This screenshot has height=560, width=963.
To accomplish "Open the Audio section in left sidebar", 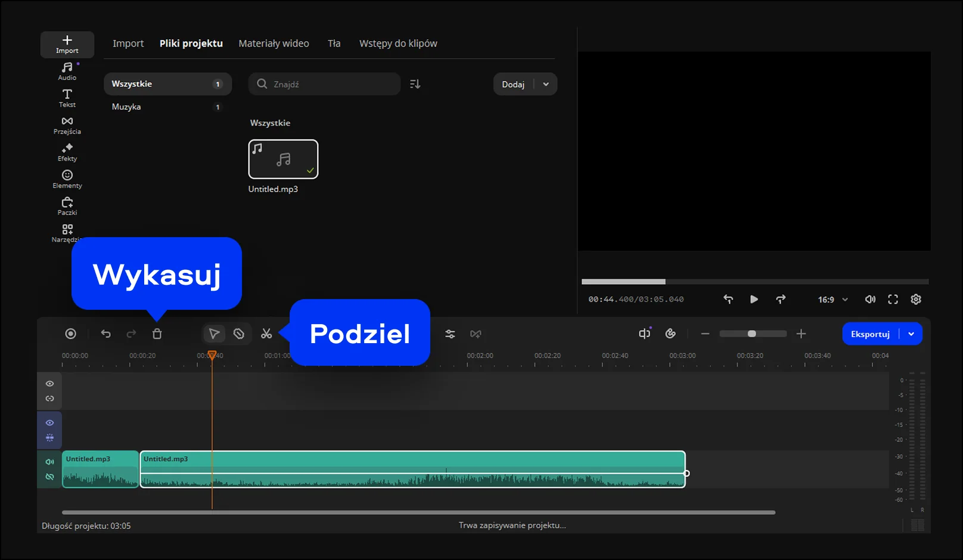I will click(x=67, y=71).
